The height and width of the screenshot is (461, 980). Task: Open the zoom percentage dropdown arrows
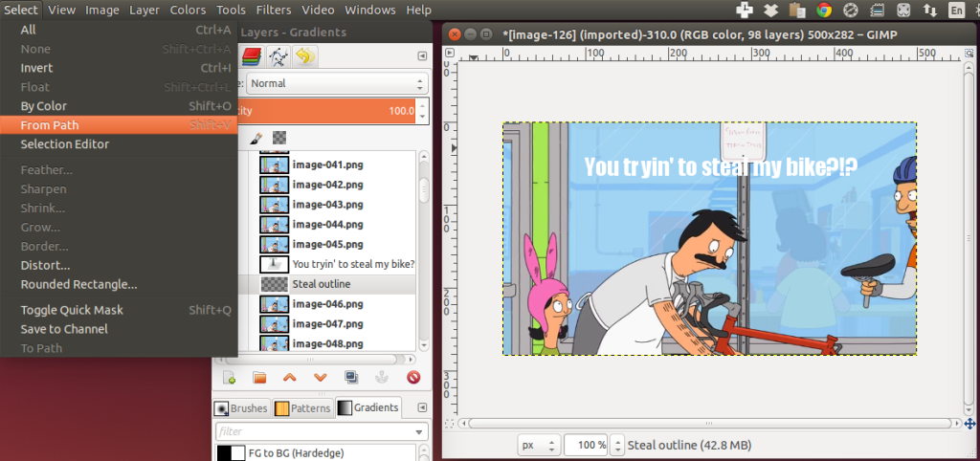click(x=617, y=446)
